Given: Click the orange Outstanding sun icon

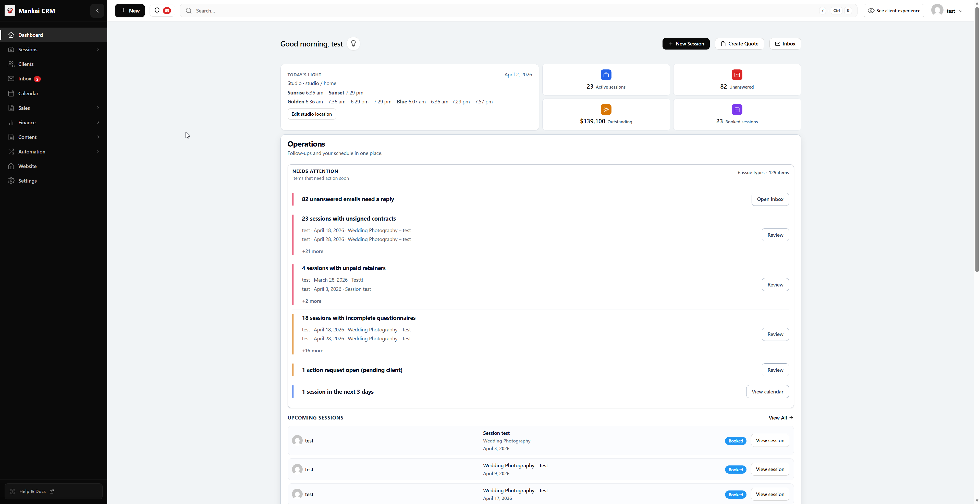Looking at the screenshot, I should pos(606,110).
